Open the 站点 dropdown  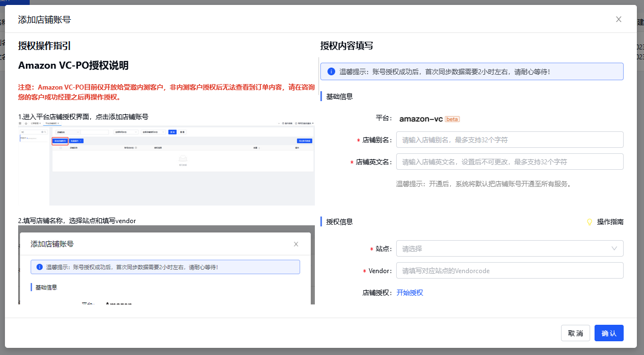[510, 248]
